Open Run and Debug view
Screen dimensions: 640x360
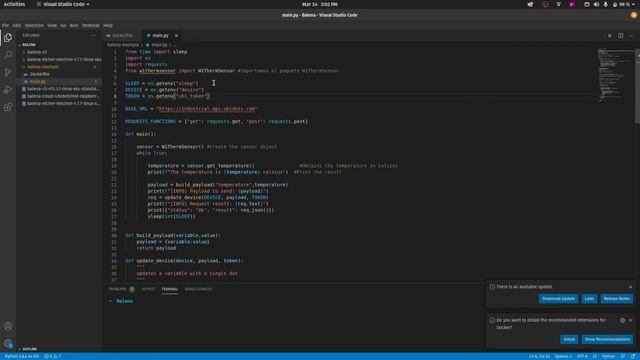pyautogui.click(x=8, y=90)
